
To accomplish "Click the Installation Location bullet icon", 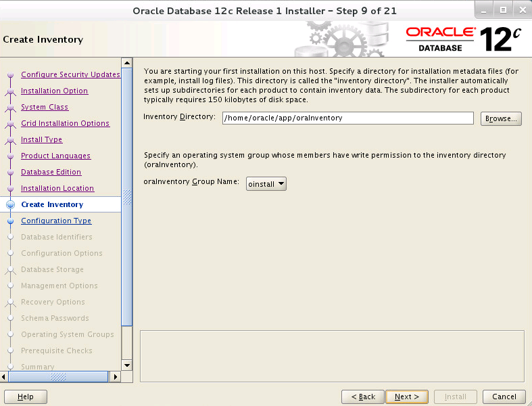I will pyautogui.click(x=11, y=189).
